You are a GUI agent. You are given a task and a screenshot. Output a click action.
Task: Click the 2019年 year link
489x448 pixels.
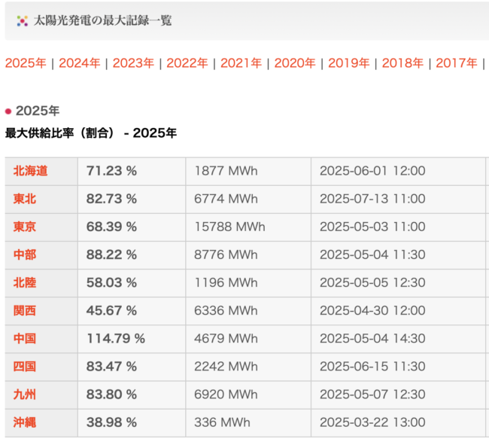[x=348, y=63]
